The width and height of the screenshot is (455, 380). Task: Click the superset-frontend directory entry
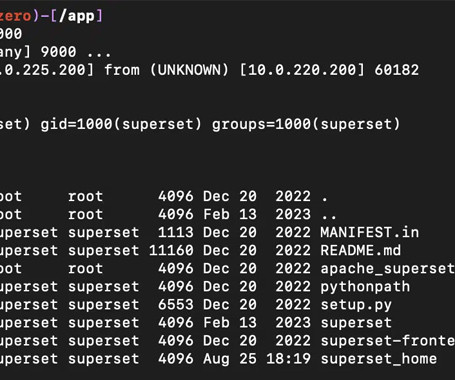pyautogui.click(x=387, y=341)
